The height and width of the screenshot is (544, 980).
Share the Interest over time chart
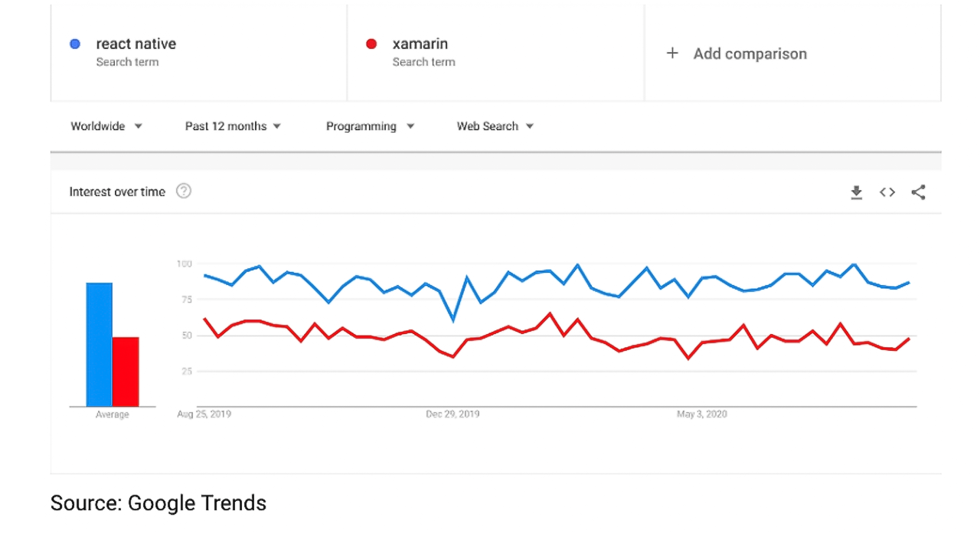click(918, 192)
